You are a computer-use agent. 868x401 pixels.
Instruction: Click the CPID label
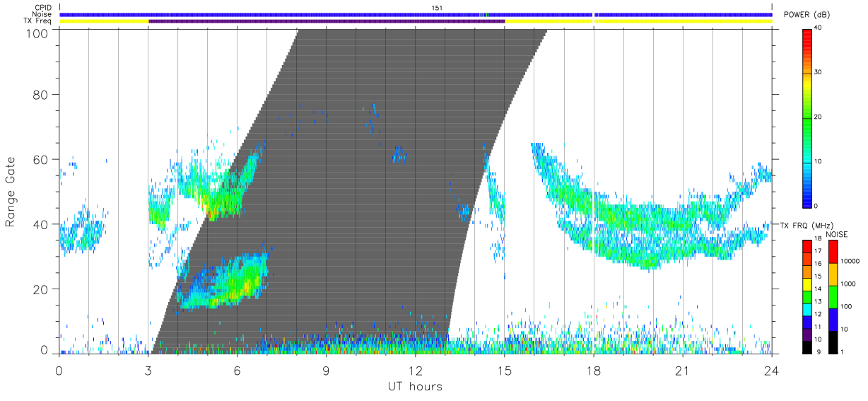tap(42, 8)
